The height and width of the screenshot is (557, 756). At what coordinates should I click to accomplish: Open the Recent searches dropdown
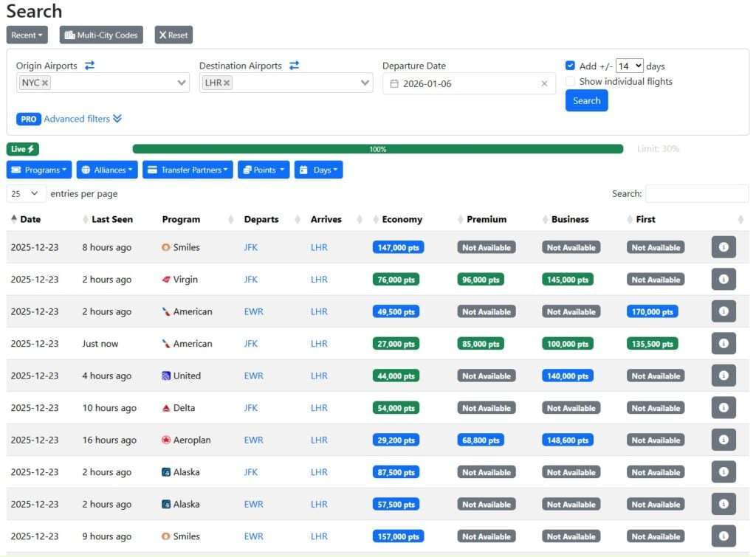coord(27,35)
